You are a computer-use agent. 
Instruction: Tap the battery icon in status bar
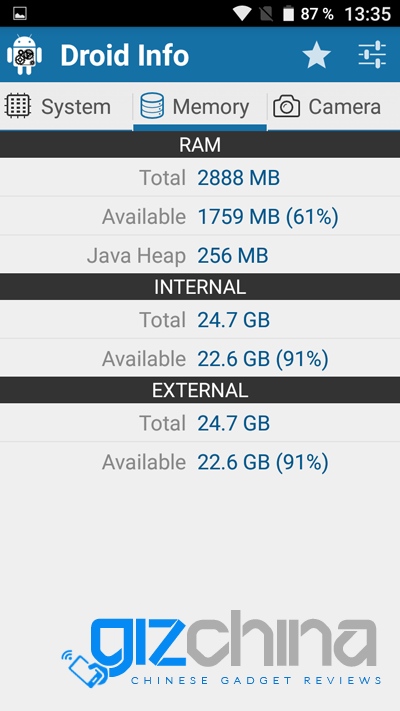click(x=288, y=13)
